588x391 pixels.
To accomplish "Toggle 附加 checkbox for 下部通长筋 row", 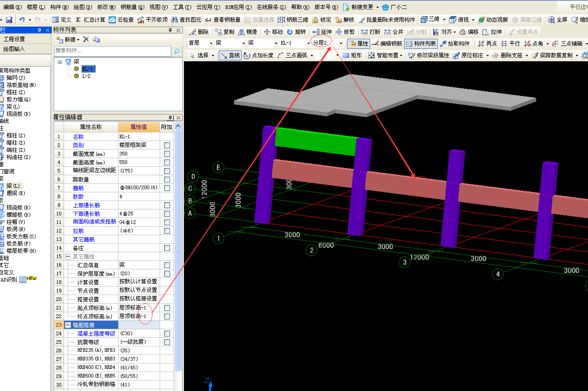I will click(x=167, y=214).
